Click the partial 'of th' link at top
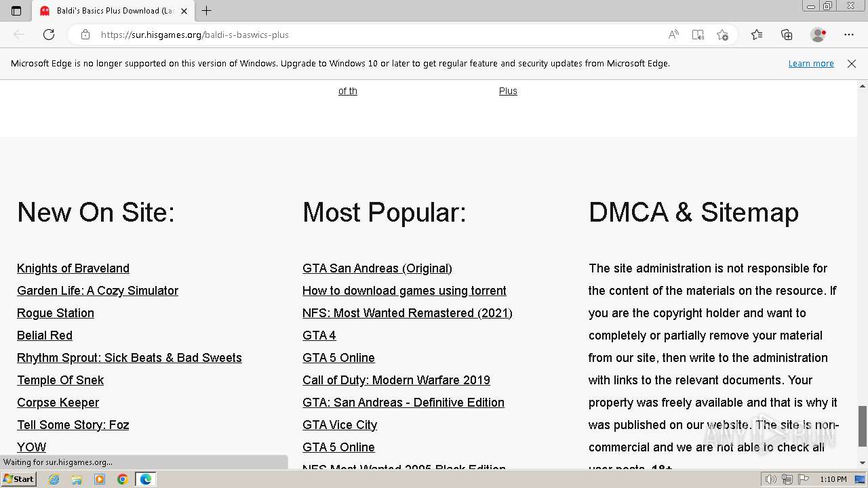The image size is (868, 488). (x=348, y=91)
